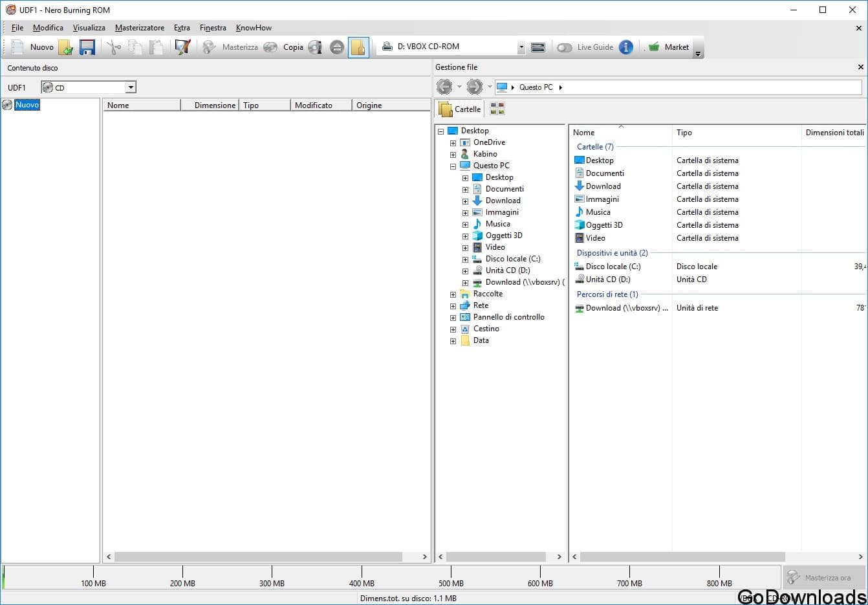This screenshot has height=605, width=868.
Task: Click the 700 MB capacity bar marker
Action: pyautogui.click(x=629, y=583)
